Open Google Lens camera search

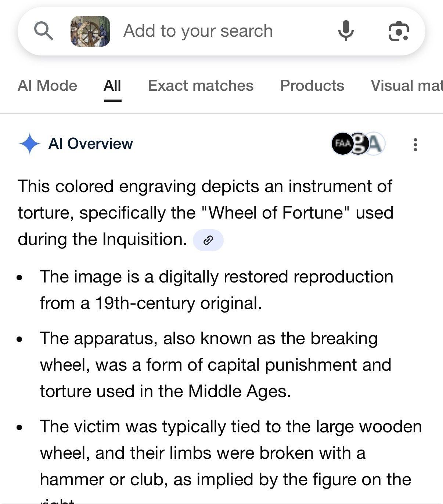point(399,31)
